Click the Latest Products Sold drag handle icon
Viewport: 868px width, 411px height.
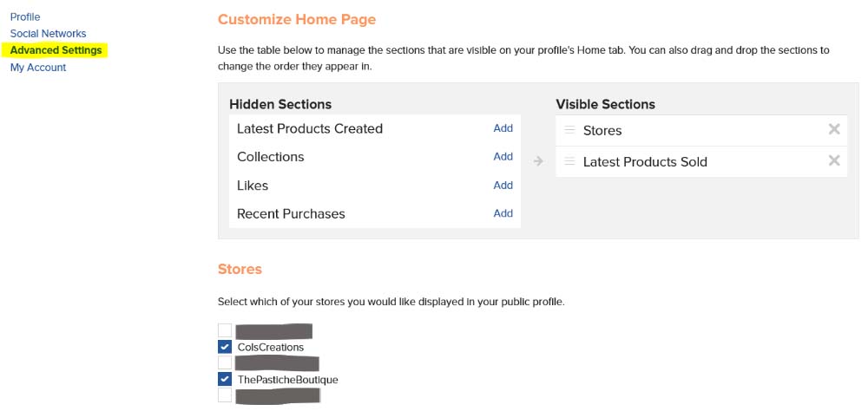point(569,161)
